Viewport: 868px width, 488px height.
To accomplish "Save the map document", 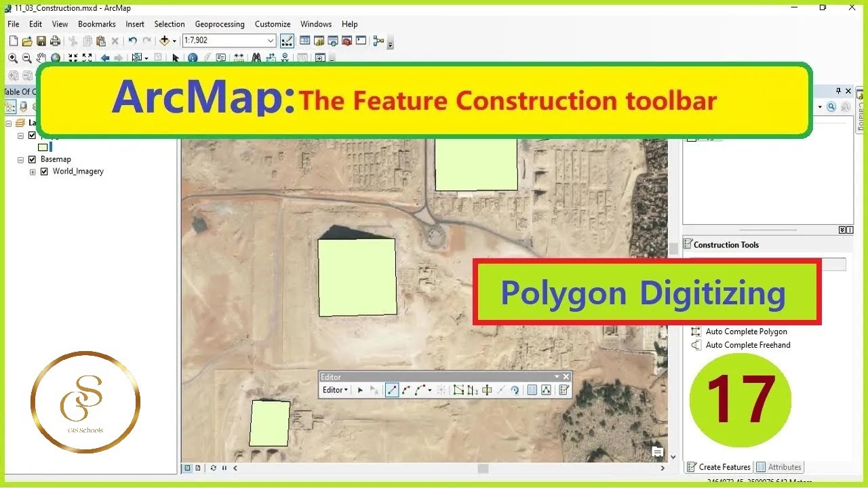I will point(41,41).
